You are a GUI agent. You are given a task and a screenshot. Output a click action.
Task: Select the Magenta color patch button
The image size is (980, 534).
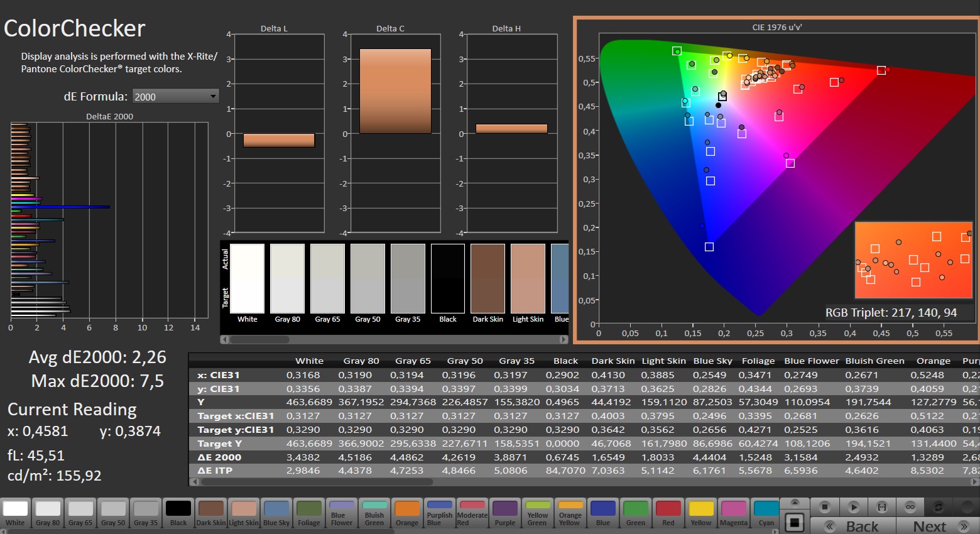(x=733, y=513)
